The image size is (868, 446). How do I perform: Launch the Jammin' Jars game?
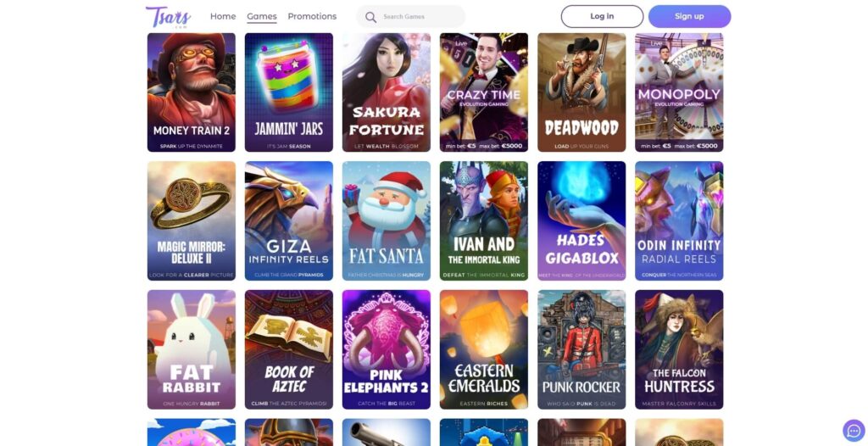pyautogui.click(x=289, y=92)
